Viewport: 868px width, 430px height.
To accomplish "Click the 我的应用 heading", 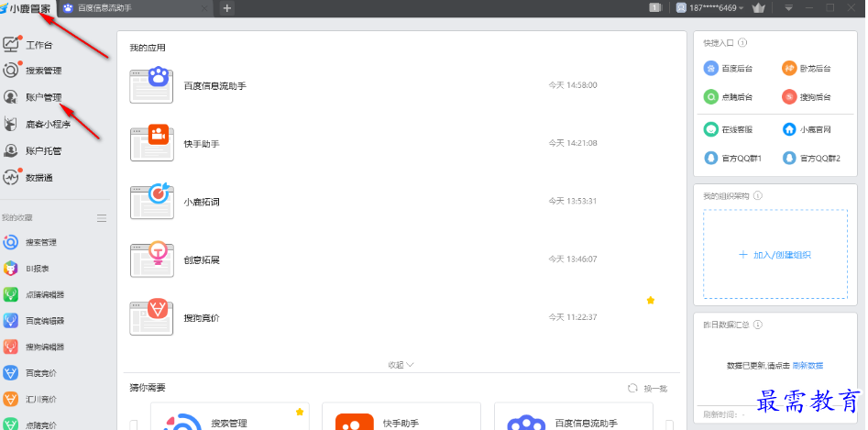I will click(148, 48).
